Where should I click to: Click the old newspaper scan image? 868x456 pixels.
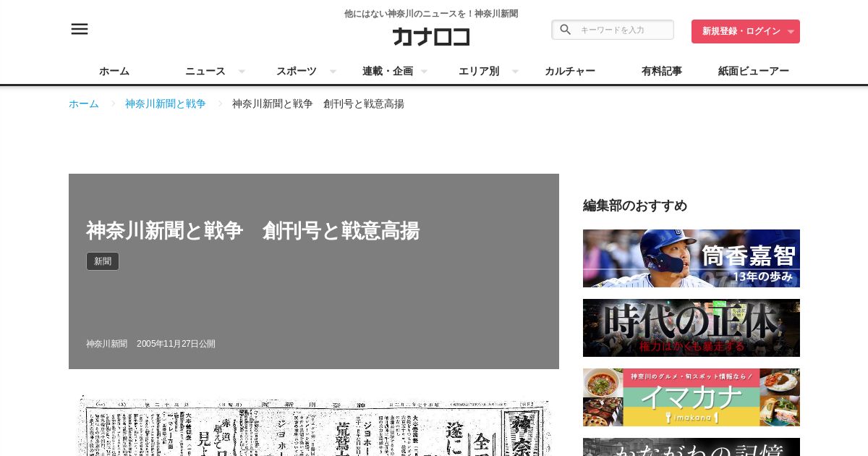314,426
